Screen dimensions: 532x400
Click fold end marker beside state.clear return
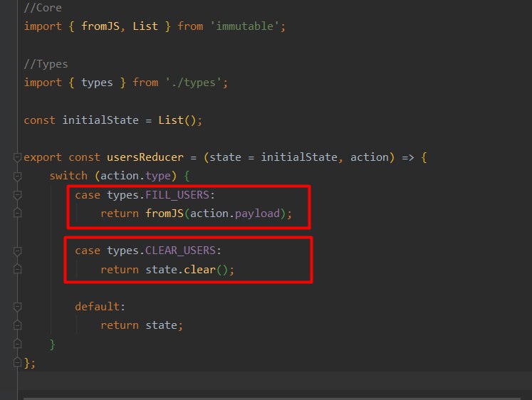[x=17, y=269]
